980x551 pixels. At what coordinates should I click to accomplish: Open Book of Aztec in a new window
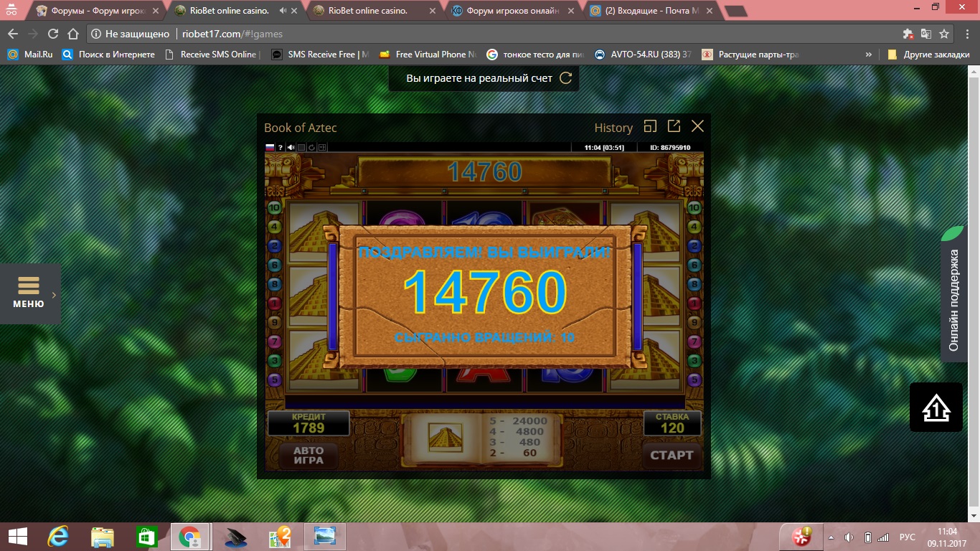[x=674, y=126]
